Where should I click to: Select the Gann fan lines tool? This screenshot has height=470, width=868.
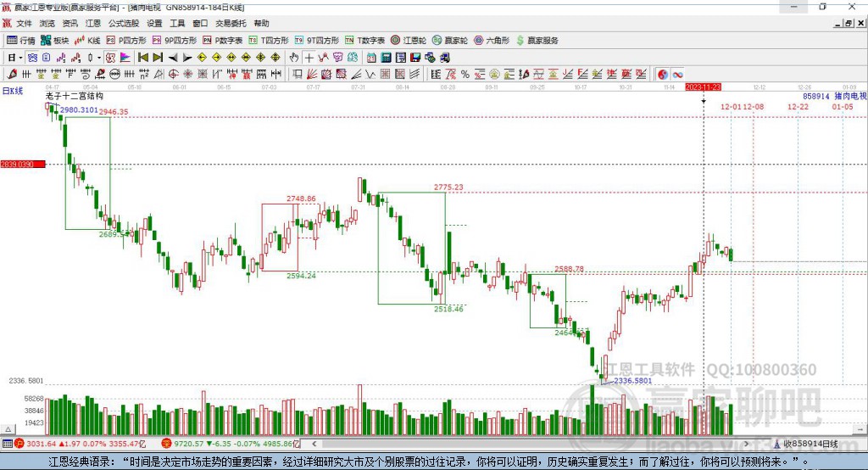tap(312, 75)
